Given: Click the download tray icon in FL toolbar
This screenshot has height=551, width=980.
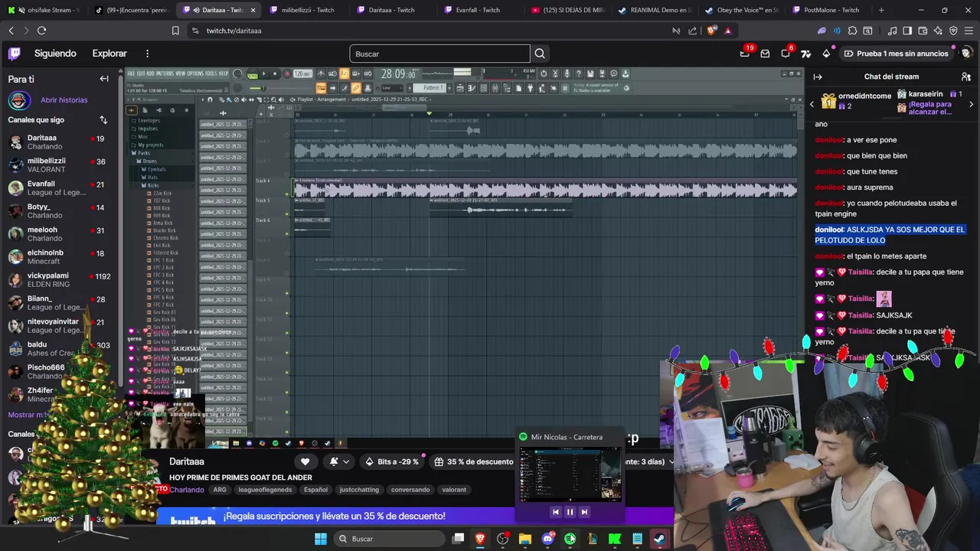Looking at the screenshot, I should click(x=626, y=73).
